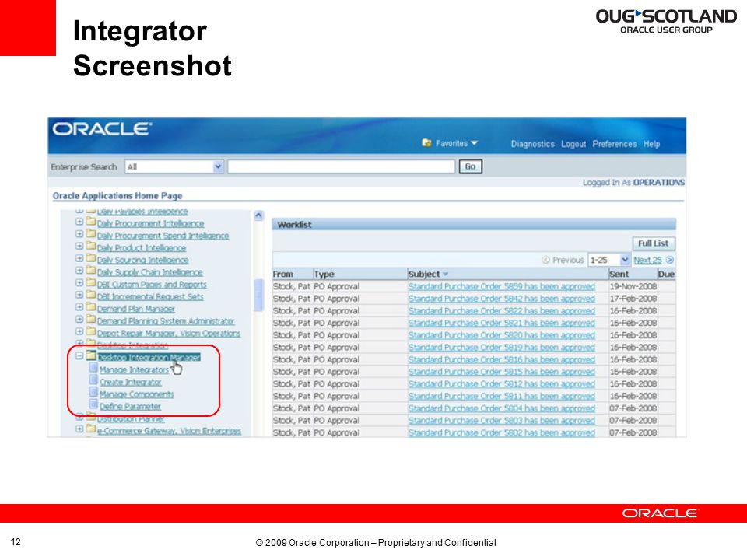Screen dimensions: 747x560
Task: Open Manage Components function
Action: pyautogui.click(x=137, y=395)
